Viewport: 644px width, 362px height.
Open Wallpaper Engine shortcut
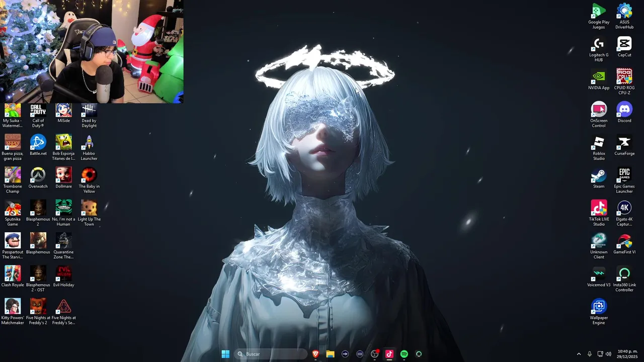click(599, 312)
